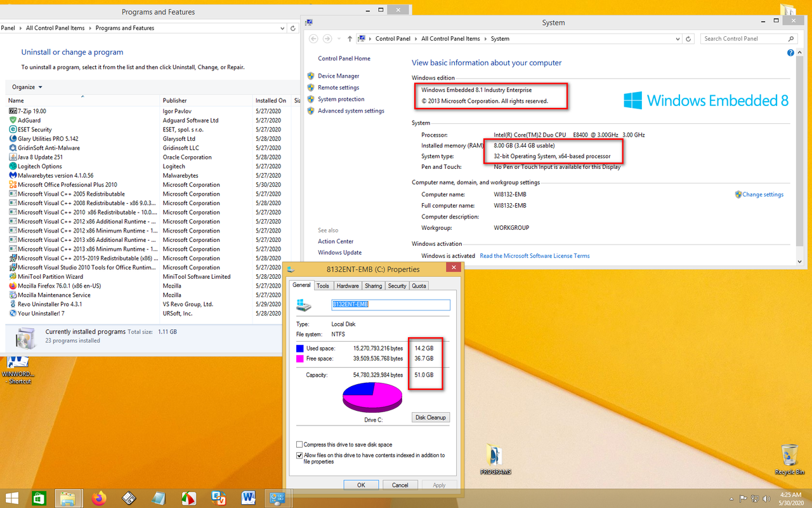
Task: Select the Java 8 Update 251 icon
Action: [x=13, y=157]
